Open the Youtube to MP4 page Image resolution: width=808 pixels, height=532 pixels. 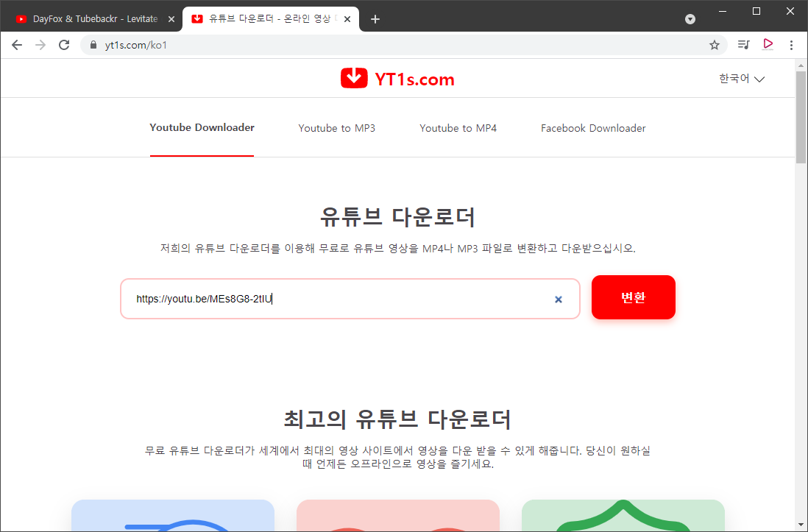tap(458, 128)
